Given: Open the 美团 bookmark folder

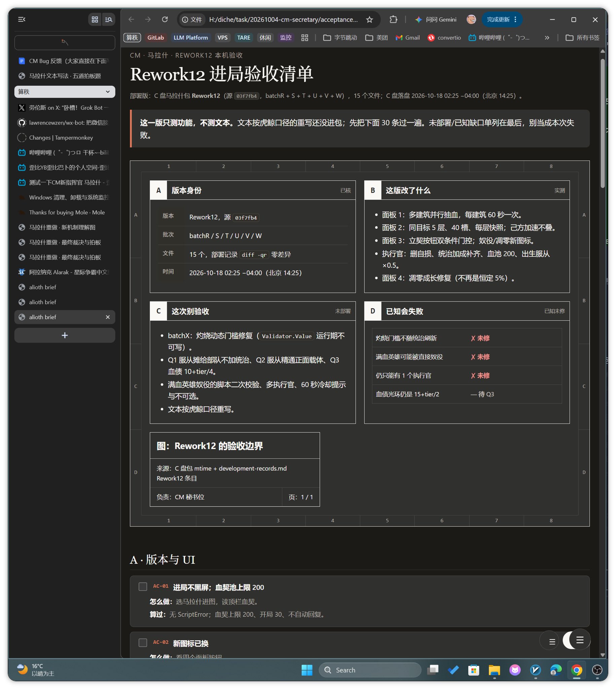Looking at the screenshot, I should tap(376, 38).
